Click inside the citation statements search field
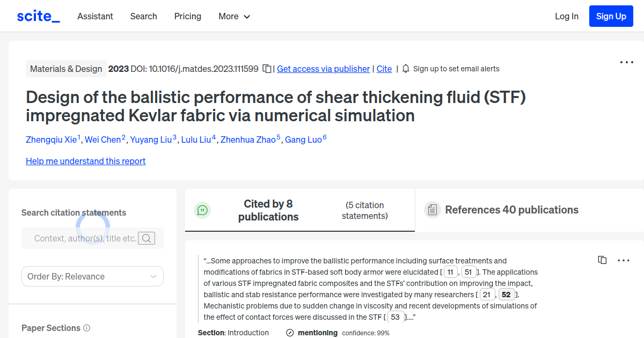The height and width of the screenshot is (338, 644). [x=86, y=238]
